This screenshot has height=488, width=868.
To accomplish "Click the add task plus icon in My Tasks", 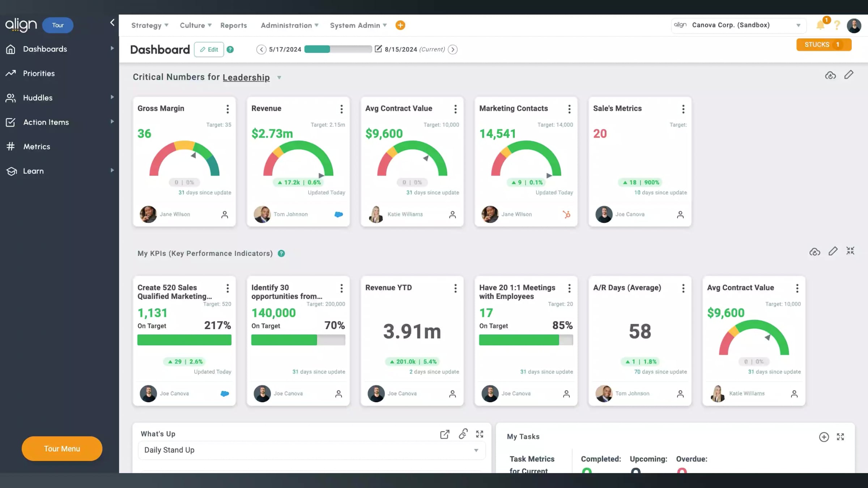I will pos(824,437).
